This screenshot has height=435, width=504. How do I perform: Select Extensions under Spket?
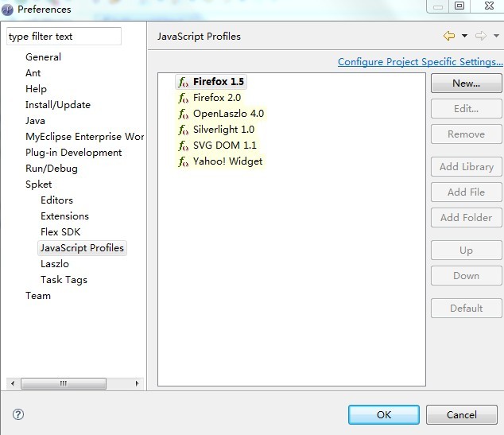pos(64,216)
